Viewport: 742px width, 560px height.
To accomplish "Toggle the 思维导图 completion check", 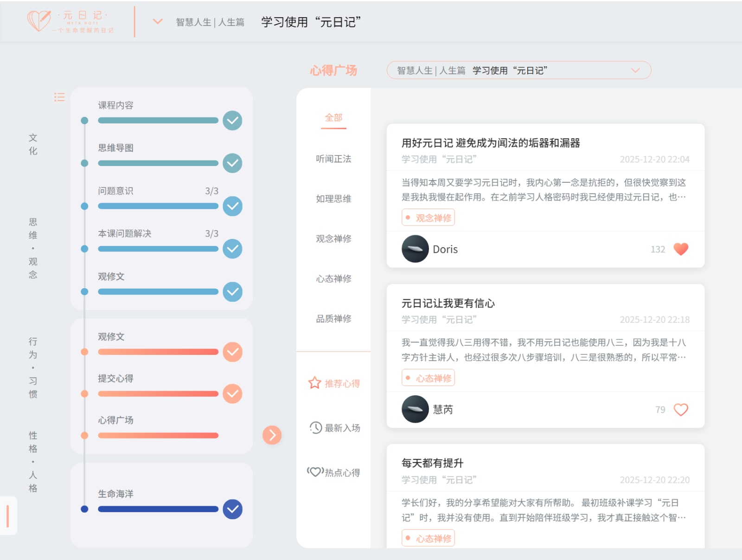I will (x=232, y=163).
